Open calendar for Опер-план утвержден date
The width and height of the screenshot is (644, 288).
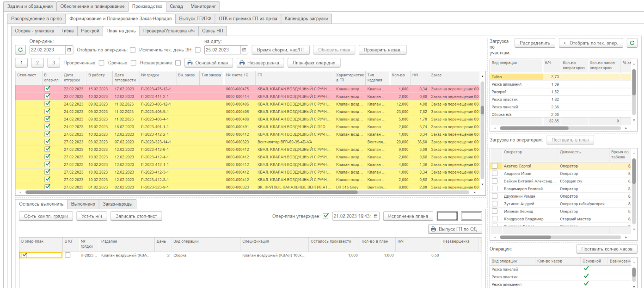(x=376, y=216)
